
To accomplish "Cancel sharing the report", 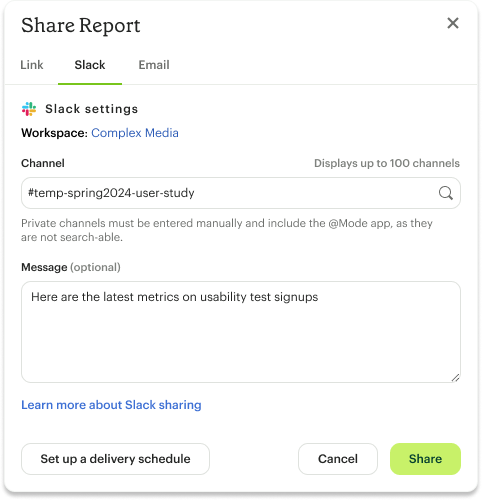I will point(338,459).
